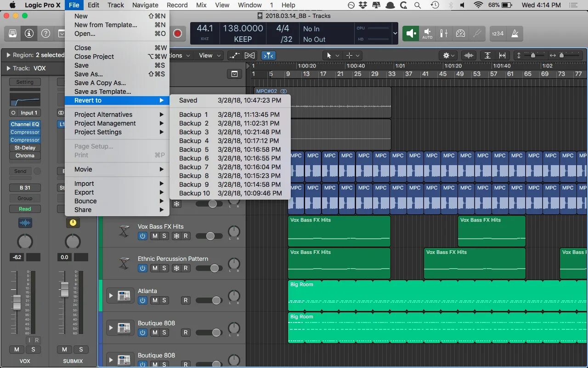Image resolution: width=588 pixels, height=368 pixels.
Task: Freeze the Vox Bass FX Hits track
Action: (176, 236)
